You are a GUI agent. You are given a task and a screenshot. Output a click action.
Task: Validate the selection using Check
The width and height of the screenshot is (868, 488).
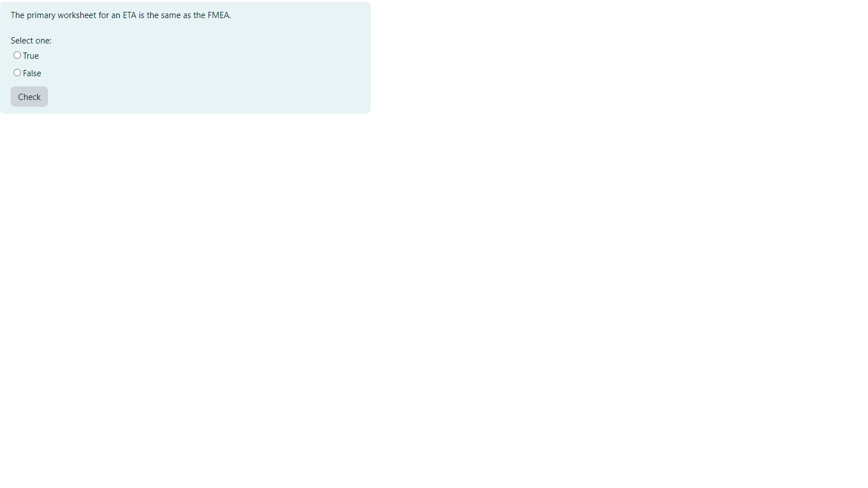[29, 97]
